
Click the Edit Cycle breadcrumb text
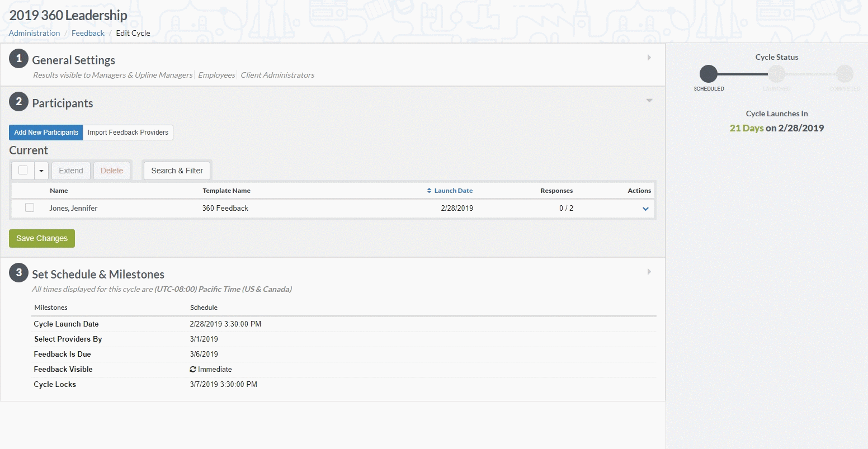coord(133,33)
